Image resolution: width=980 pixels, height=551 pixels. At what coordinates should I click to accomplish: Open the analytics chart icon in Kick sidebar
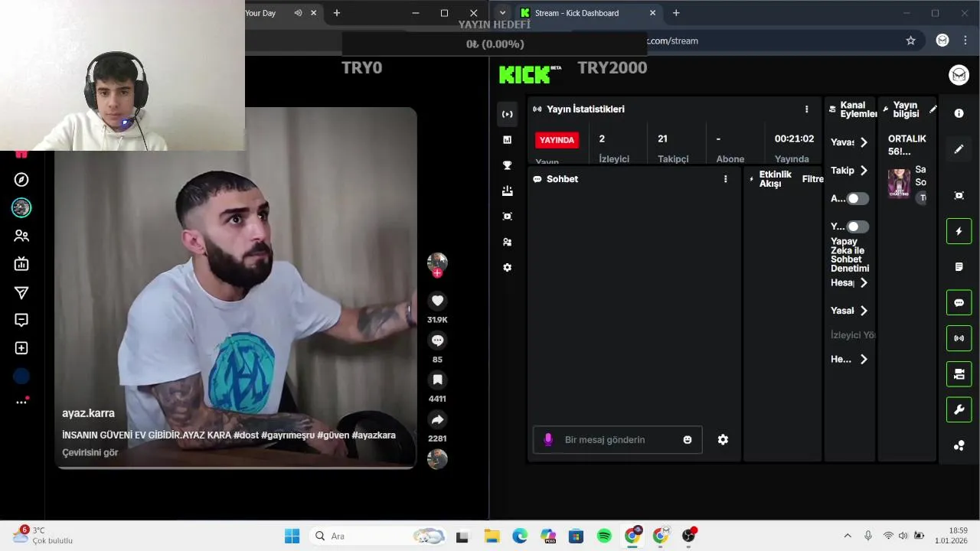click(x=507, y=139)
